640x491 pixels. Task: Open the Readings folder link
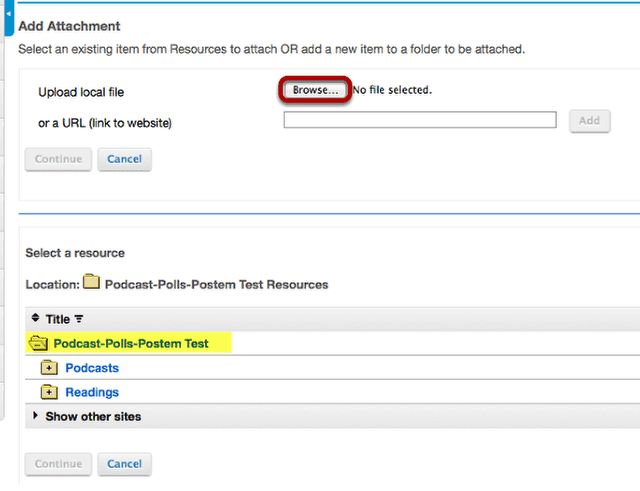tap(92, 392)
